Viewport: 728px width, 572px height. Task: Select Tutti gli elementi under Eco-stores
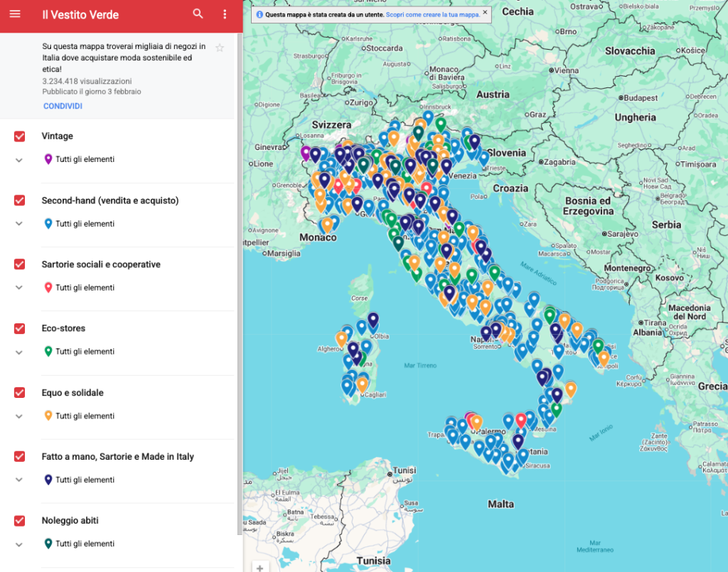(85, 352)
